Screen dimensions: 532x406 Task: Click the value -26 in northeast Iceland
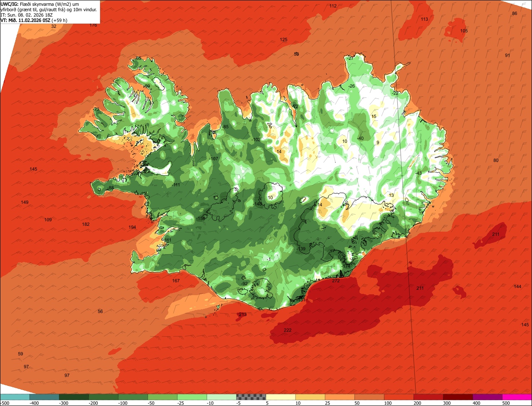[x=352, y=86]
